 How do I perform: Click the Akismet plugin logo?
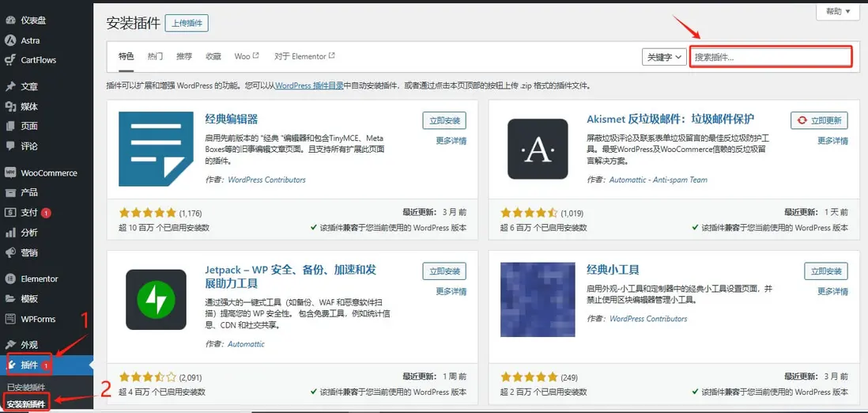(x=538, y=150)
